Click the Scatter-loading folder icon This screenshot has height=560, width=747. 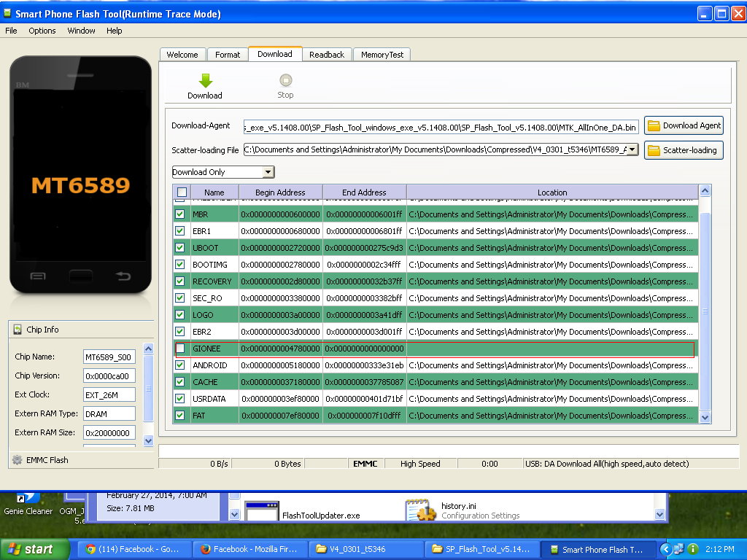(653, 150)
